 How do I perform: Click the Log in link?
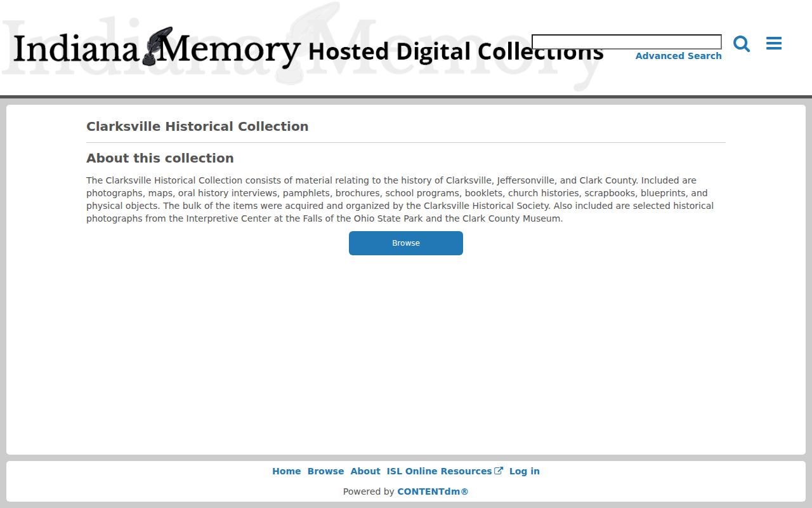click(525, 471)
